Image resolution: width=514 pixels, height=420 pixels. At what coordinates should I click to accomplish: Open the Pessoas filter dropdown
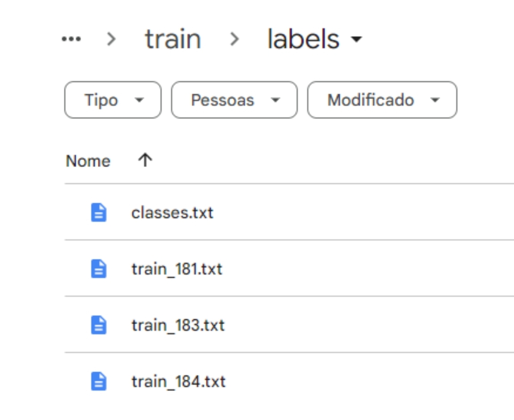pos(234,100)
